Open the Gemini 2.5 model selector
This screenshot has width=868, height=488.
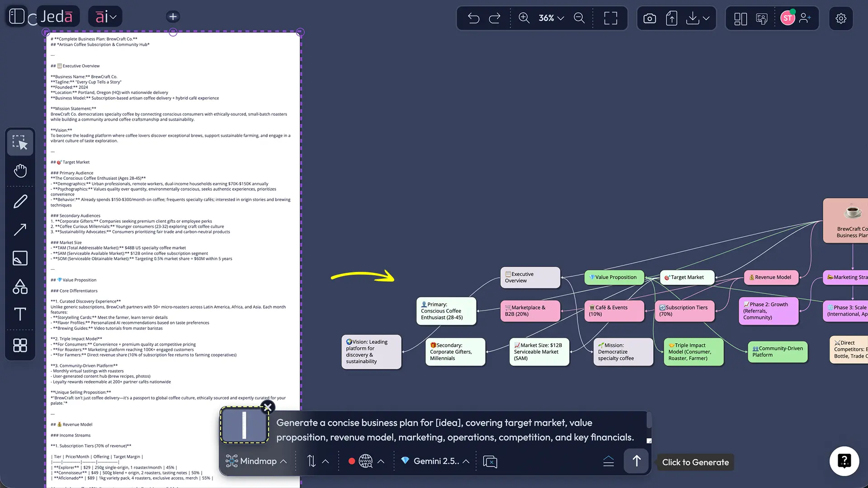point(435,461)
